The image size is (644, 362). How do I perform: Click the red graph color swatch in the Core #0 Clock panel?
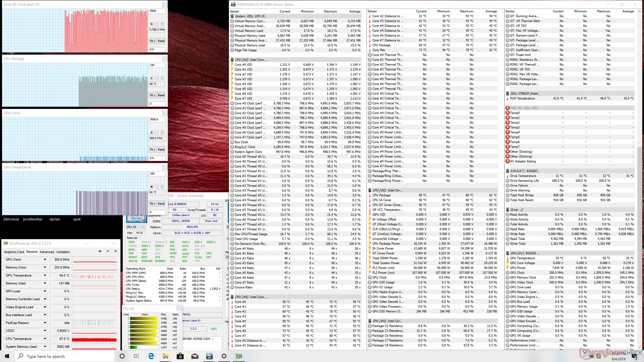(x=152, y=24)
